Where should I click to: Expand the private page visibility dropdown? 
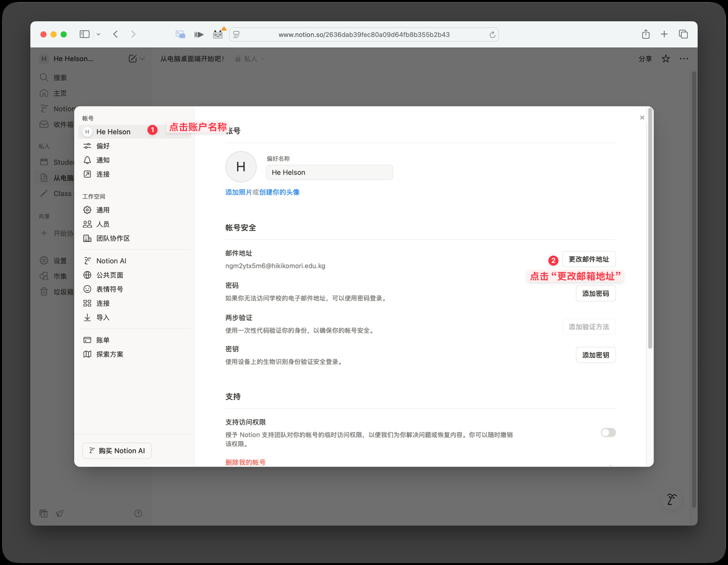tap(250, 59)
